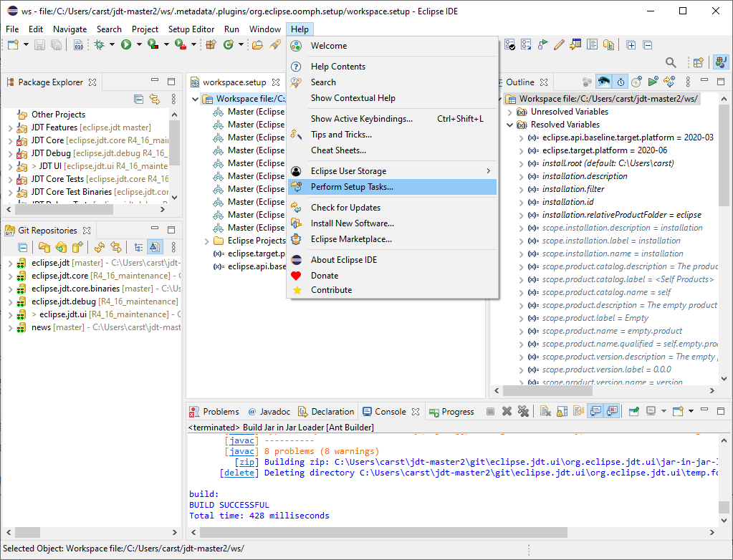
Task: Toggle the highlighted 'A' label button in Git Repositories
Action: [x=155, y=247]
